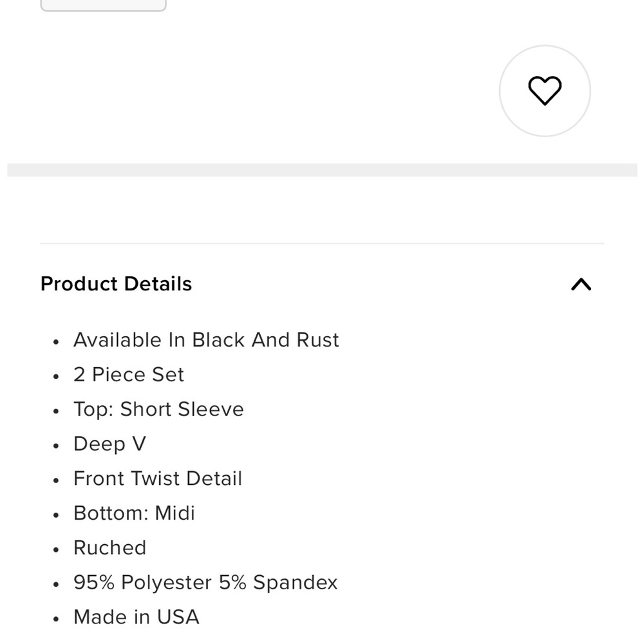This screenshot has width=644, height=644.
Task: Click the bullet beside 'Deep V'
Action: (x=57, y=446)
